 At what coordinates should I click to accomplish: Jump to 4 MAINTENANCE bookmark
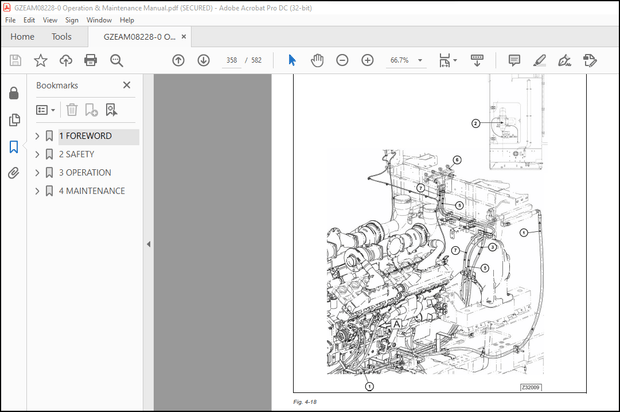pos(92,191)
